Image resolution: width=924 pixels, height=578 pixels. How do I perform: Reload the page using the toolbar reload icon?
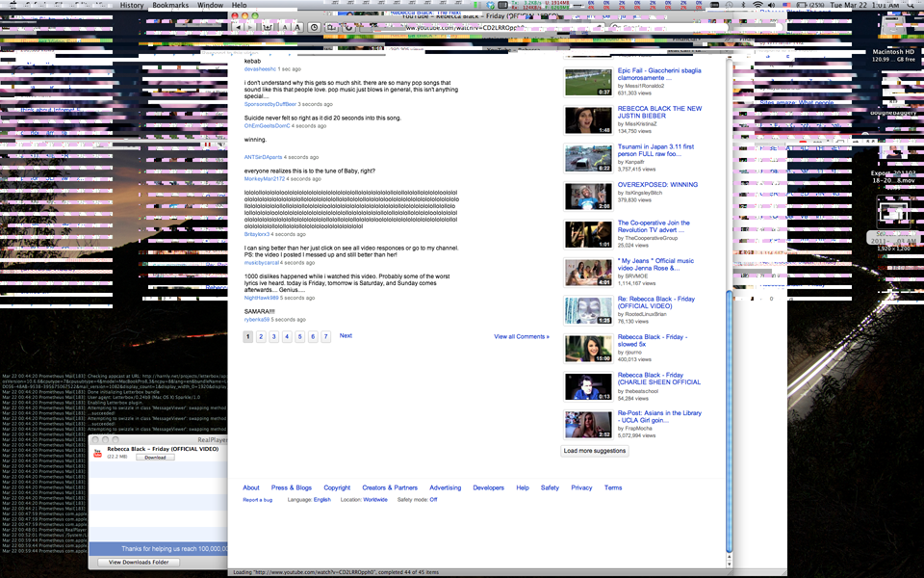(348, 27)
